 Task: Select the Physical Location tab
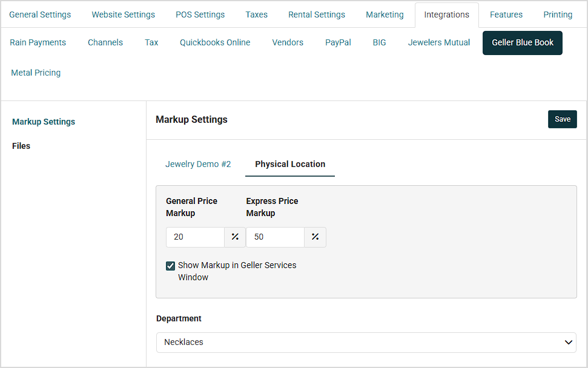pyautogui.click(x=290, y=164)
